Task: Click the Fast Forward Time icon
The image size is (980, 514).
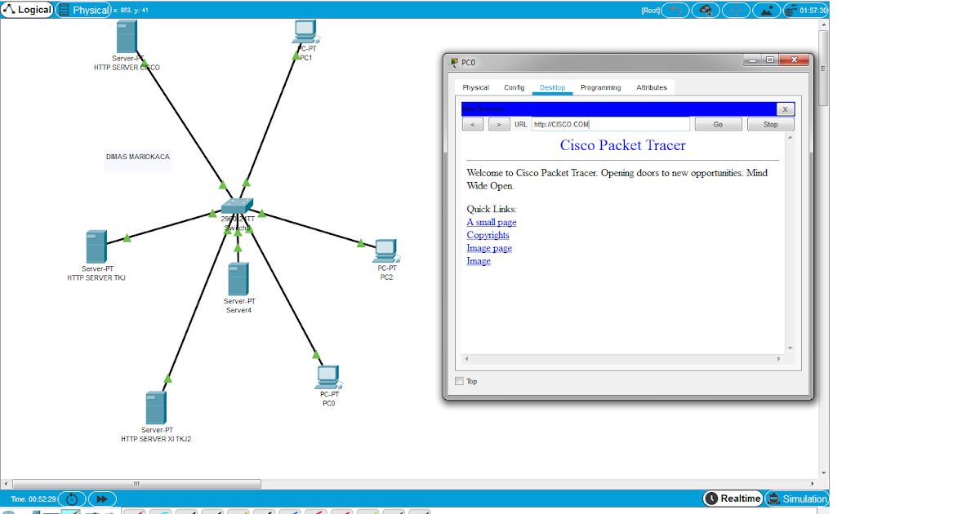Action: 102,498
